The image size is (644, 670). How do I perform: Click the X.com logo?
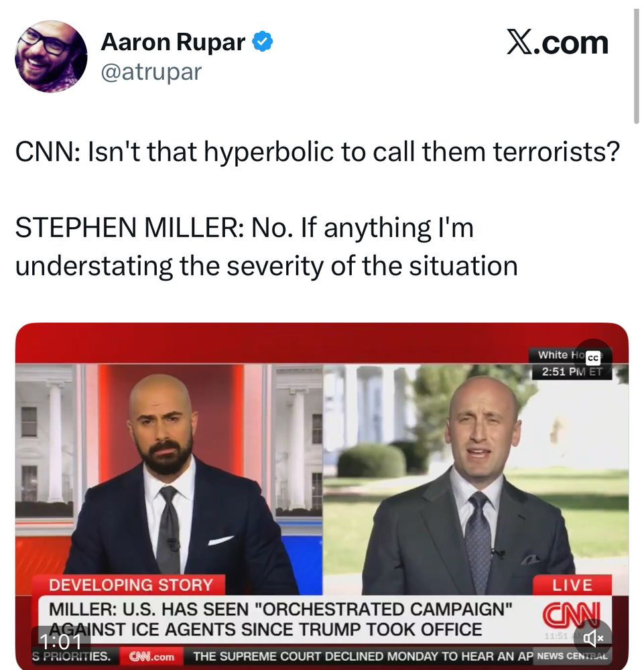pos(558,43)
